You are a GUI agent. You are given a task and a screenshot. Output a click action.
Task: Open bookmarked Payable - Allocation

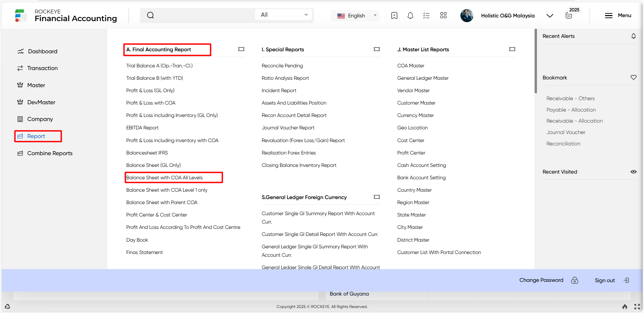[x=571, y=110]
